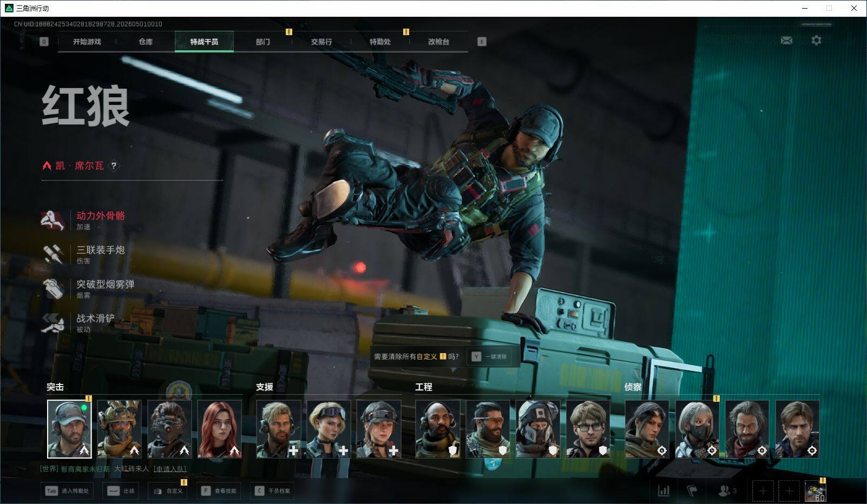
Task: Select the 三联装手炮 skill icon
Action: pyautogui.click(x=53, y=254)
